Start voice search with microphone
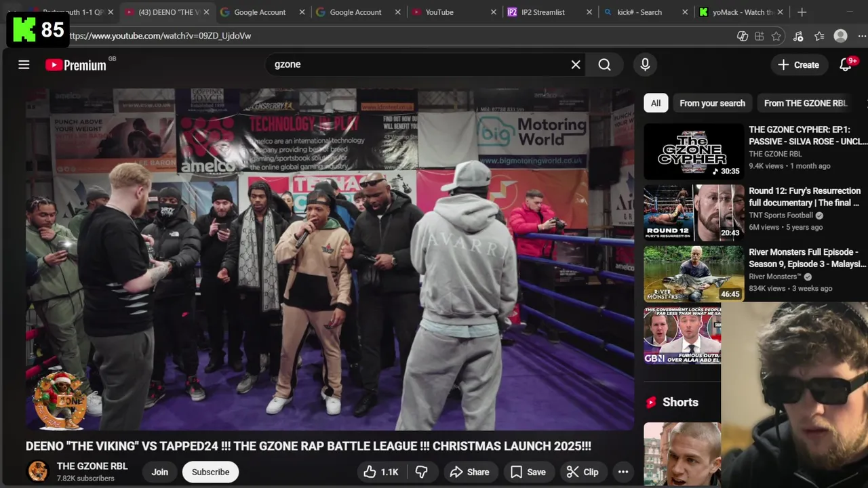This screenshot has width=868, height=488. (645, 64)
